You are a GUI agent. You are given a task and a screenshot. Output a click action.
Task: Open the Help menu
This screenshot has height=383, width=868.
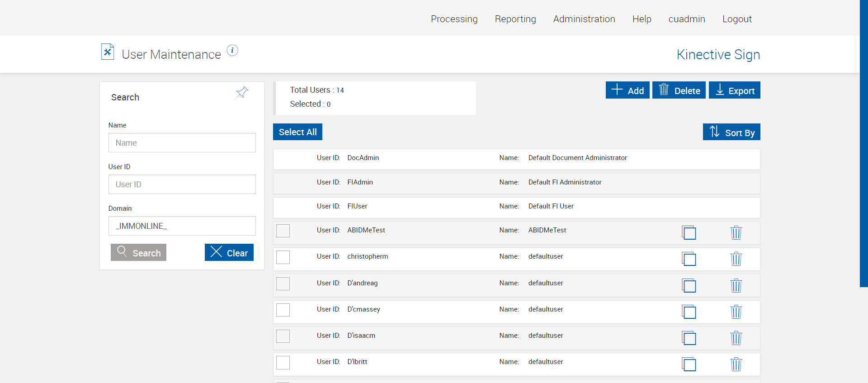[x=642, y=19]
